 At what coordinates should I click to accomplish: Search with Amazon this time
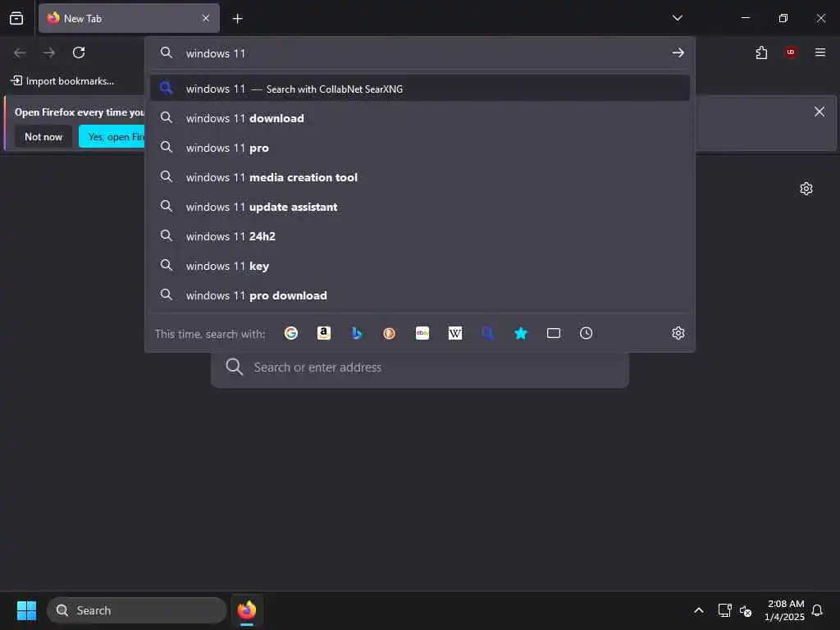tap(323, 333)
